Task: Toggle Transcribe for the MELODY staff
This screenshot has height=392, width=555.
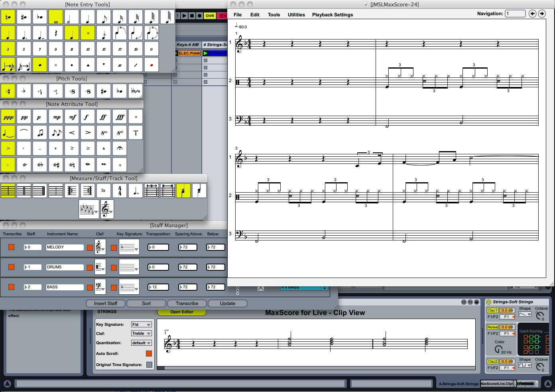Action: (x=11, y=247)
